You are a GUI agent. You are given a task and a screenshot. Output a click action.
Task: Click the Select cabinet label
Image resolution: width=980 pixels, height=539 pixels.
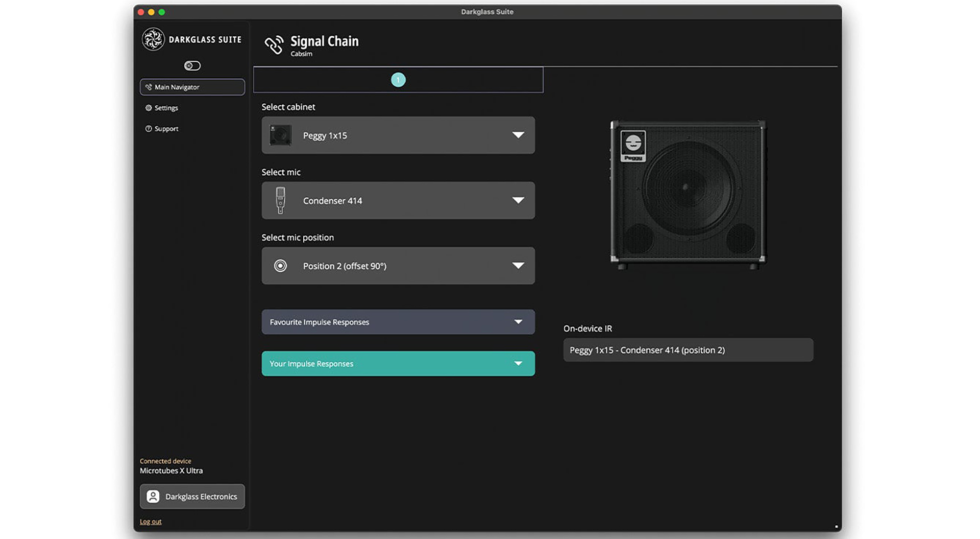coord(288,107)
